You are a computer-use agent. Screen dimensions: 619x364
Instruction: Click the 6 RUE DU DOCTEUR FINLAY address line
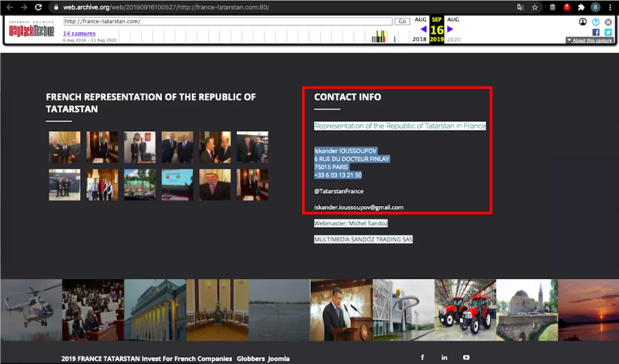click(x=352, y=158)
